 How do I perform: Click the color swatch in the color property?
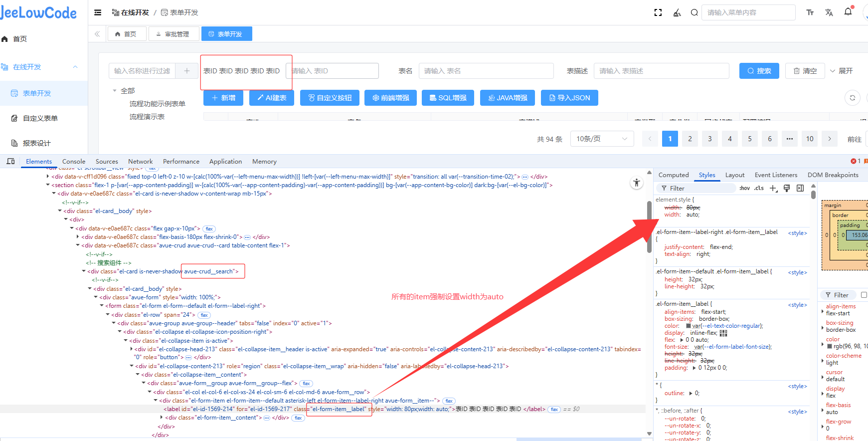click(x=689, y=326)
